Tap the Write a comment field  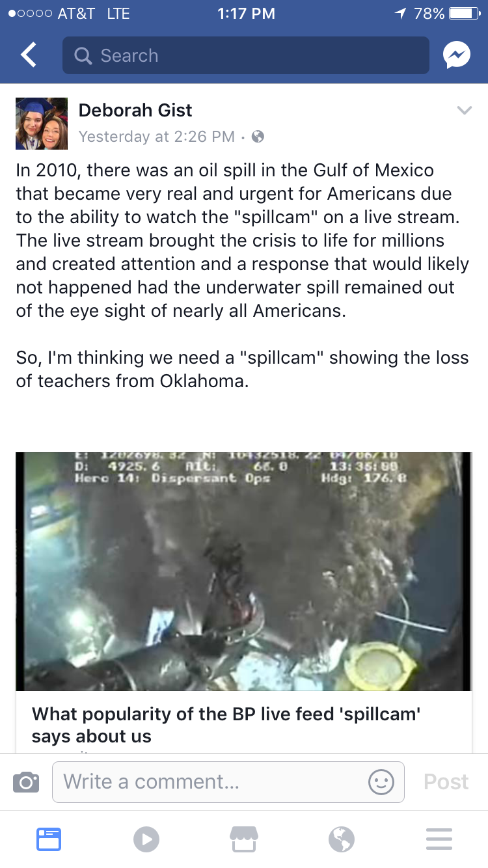coord(228,781)
